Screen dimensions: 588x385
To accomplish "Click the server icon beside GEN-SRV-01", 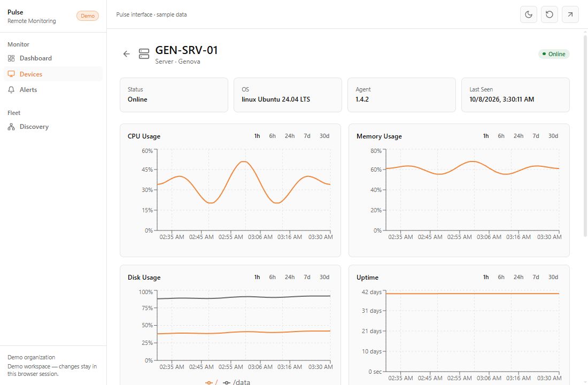I will (144, 54).
